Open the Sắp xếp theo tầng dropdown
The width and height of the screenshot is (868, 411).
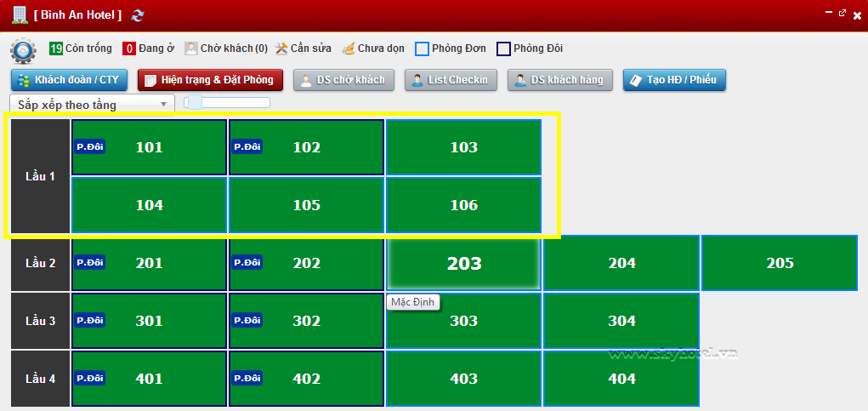coord(92,105)
